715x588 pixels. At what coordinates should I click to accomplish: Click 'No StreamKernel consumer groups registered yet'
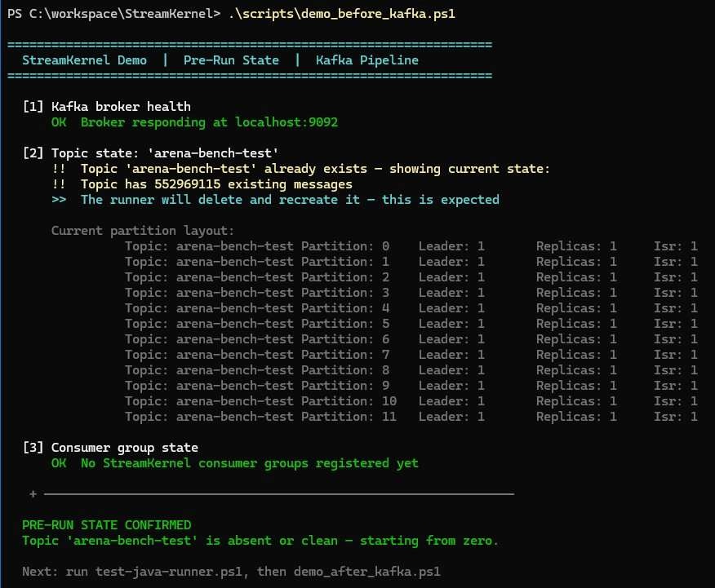click(250, 463)
